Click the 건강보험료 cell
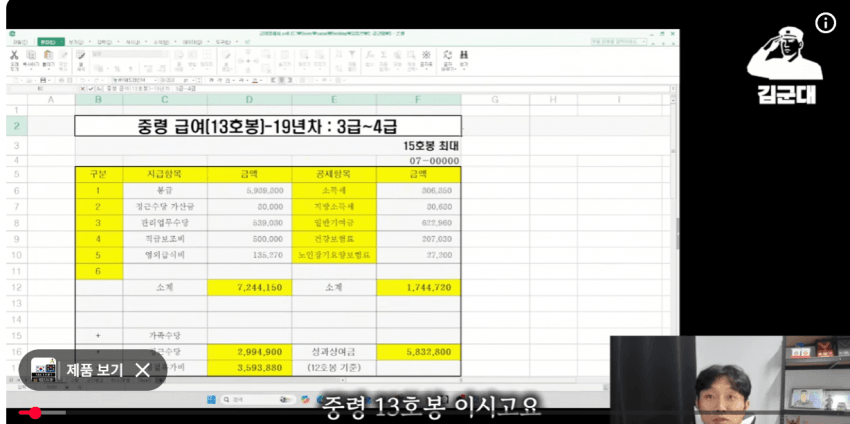The height and width of the screenshot is (424, 850). coord(334,239)
